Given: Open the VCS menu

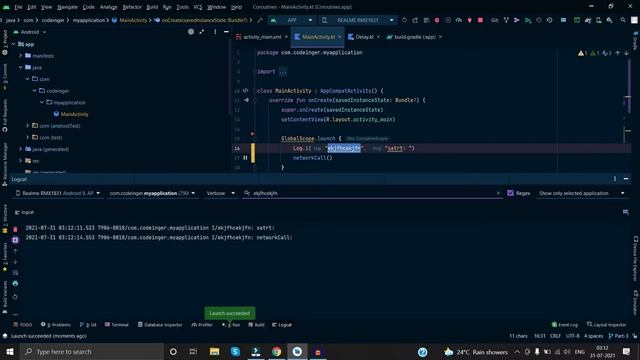Looking at the screenshot, I should 198,7.
